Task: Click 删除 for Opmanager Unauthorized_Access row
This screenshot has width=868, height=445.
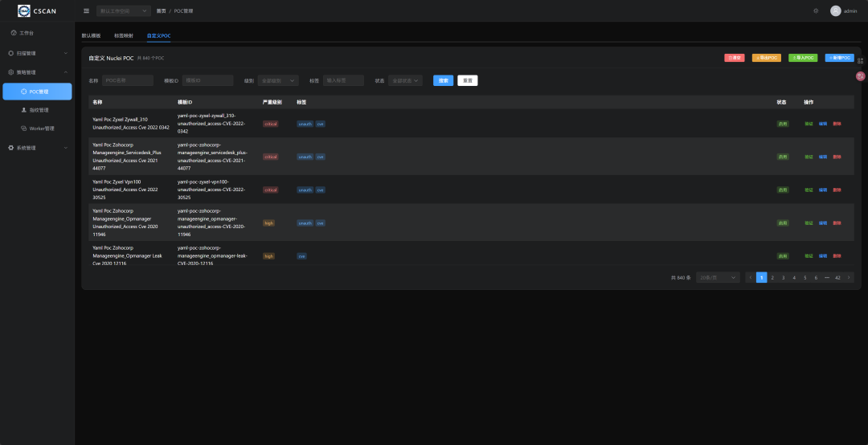Action: click(x=837, y=223)
